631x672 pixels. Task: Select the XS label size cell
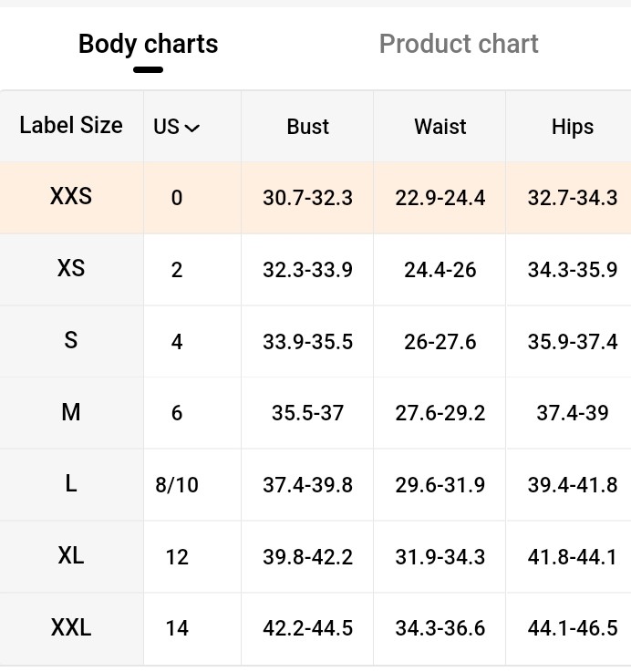coord(71,269)
